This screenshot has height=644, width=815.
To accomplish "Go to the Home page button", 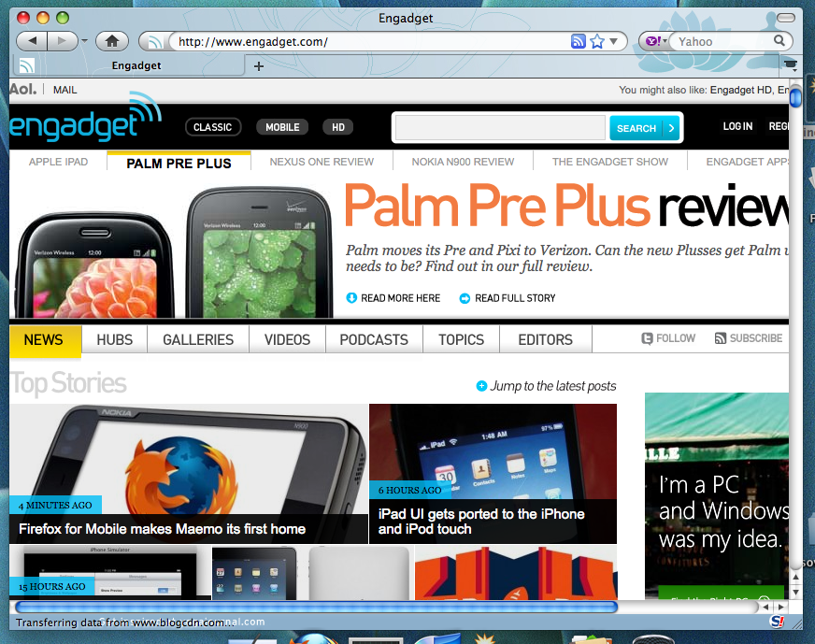I will point(112,41).
